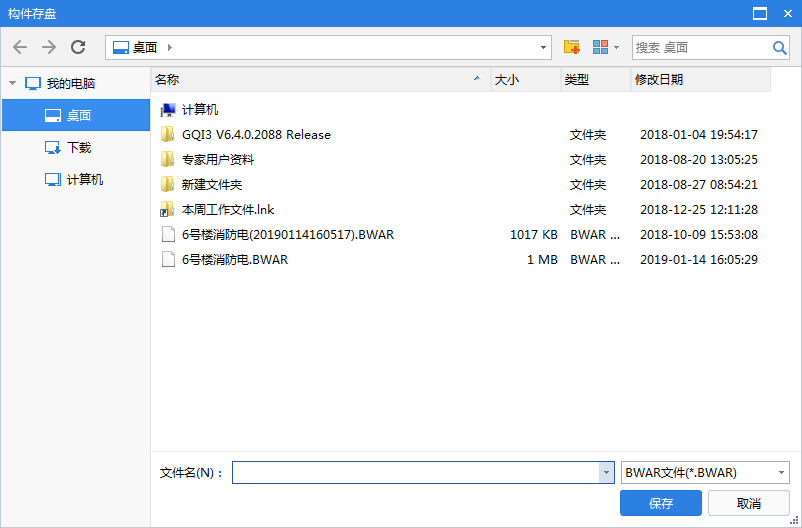802x528 pixels.
Task: Click the view mode icon
Action: [x=600, y=47]
